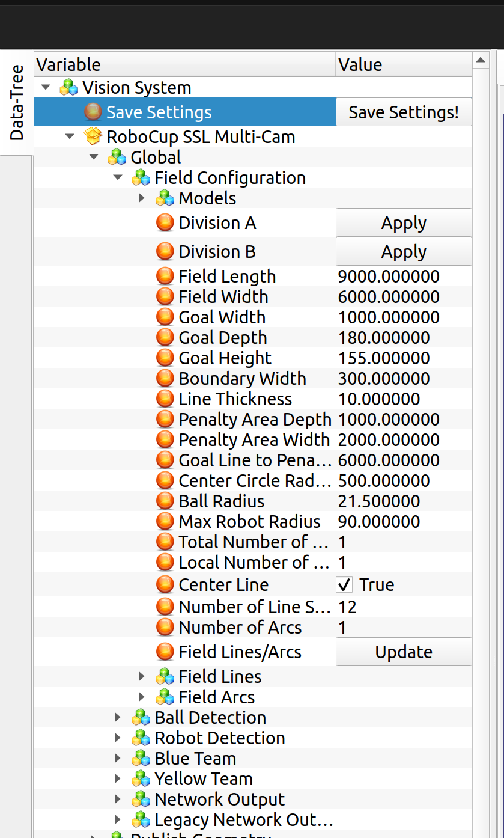
Task: Click the Models cubes icon
Action: (165, 198)
